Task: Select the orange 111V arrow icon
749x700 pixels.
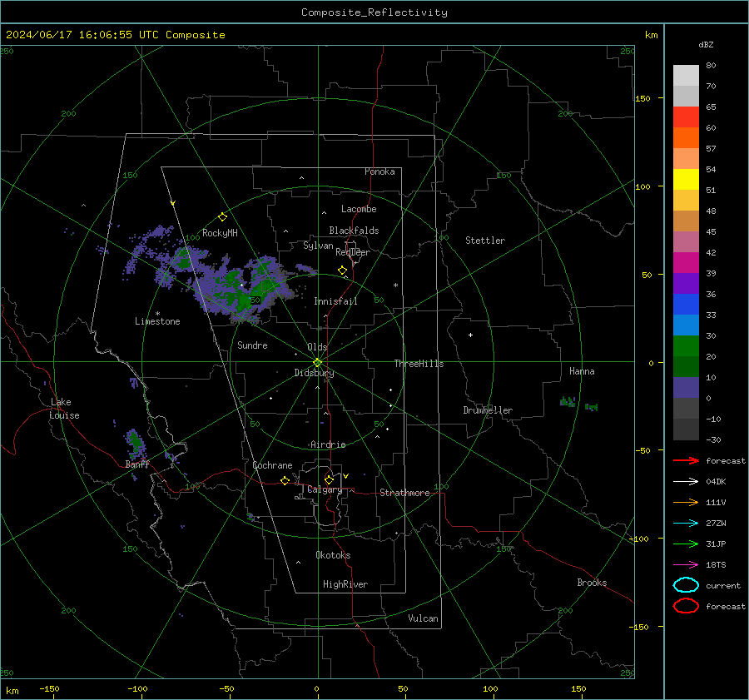Action: coord(686,502)
